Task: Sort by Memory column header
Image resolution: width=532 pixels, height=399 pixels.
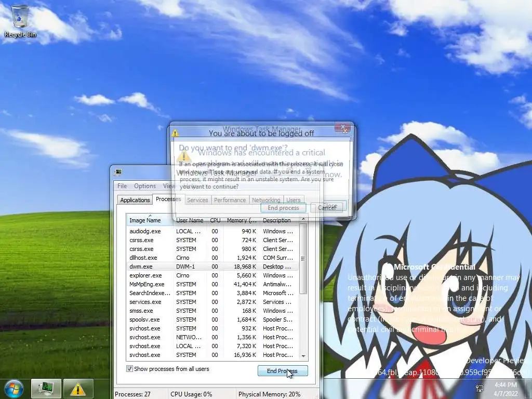Action: (242, 220)
